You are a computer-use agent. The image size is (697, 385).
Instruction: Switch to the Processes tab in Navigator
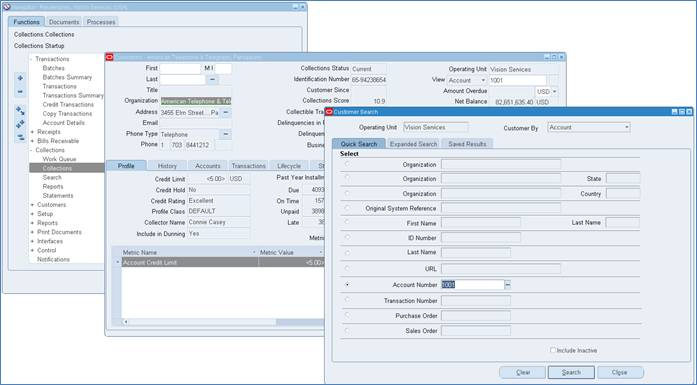pos(101,22)
